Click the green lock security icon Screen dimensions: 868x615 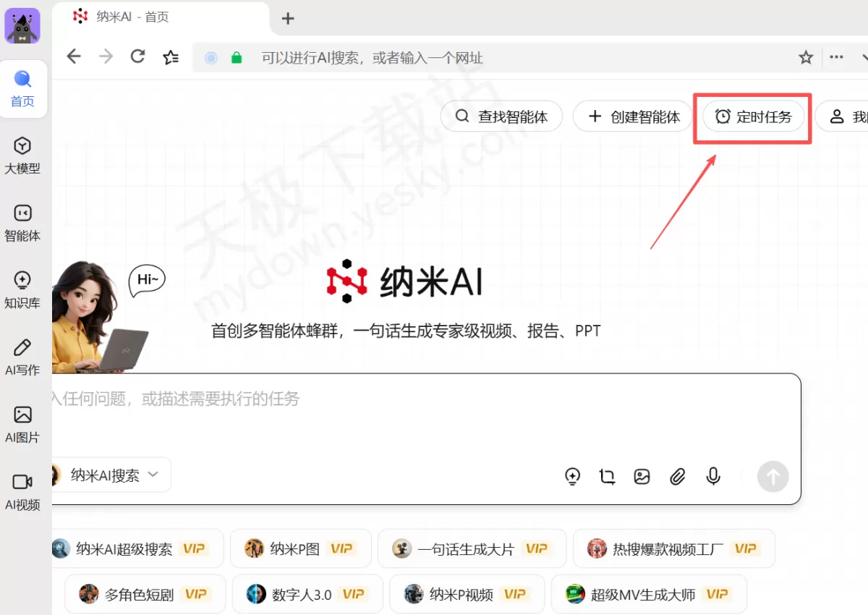pyautogui.click(x=237, y=58)
